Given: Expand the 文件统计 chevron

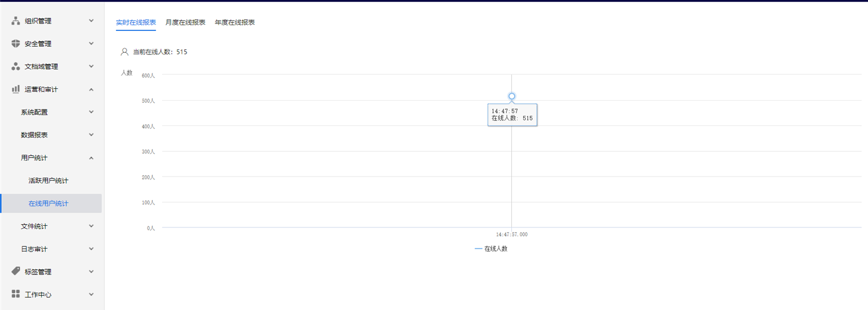Looking at the screenshot, I should tap(91, 226).
